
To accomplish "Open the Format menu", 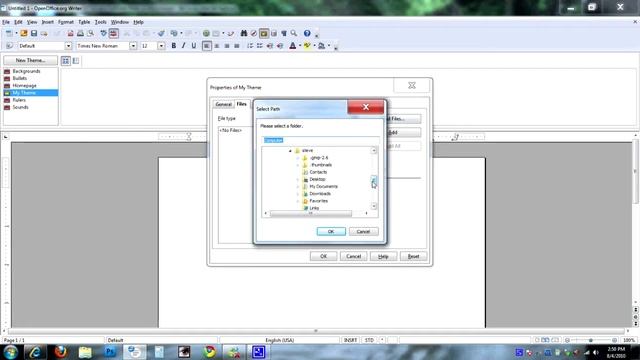I will (x=66, y=22).
